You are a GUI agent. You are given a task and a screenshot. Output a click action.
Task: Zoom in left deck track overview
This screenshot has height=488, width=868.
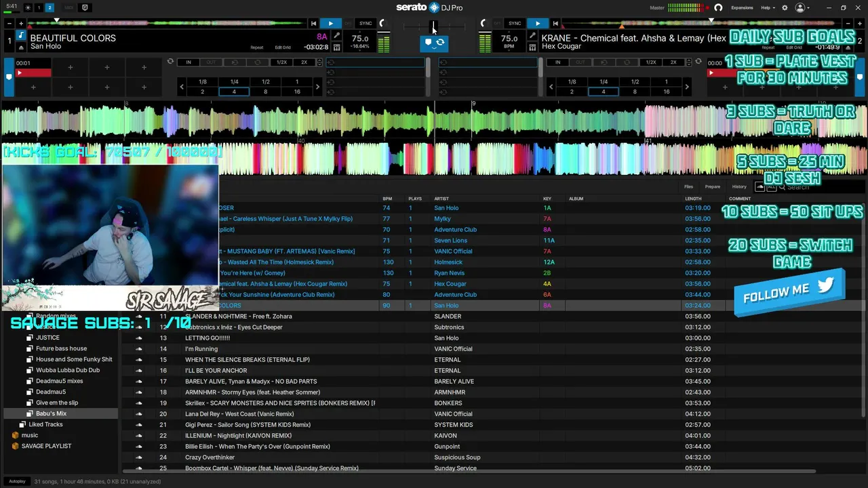pos(21,24)
